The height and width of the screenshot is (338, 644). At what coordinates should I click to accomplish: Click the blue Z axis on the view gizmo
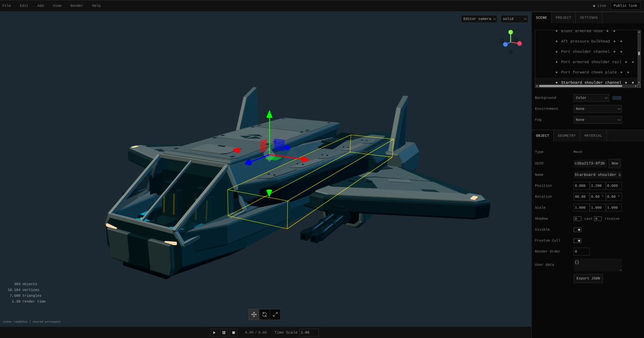coord(505,45)
